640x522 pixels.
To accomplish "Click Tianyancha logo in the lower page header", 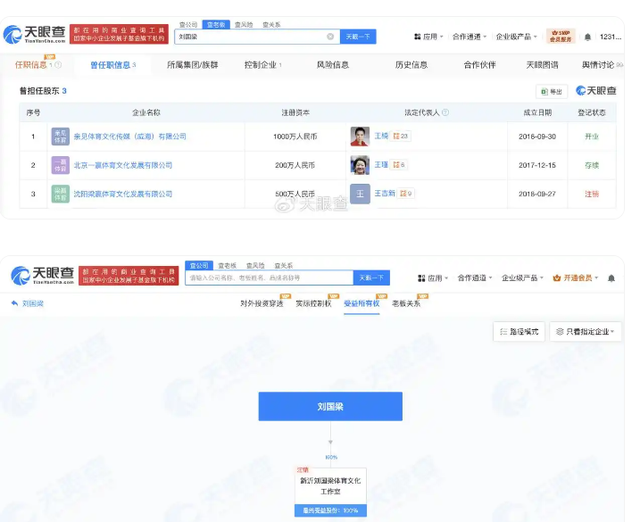I will pos(42,275).
